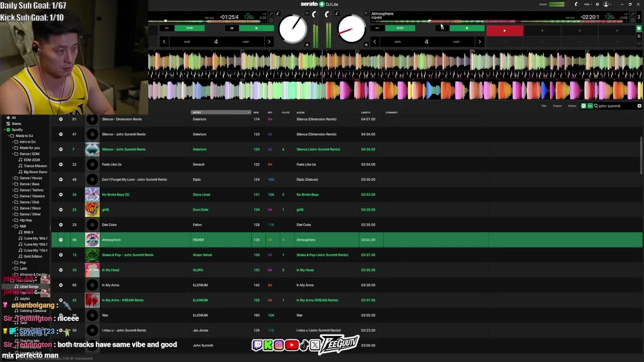Toggle the green panel icon at right edge
Screen dimensions: 644x362
[639, 29]
